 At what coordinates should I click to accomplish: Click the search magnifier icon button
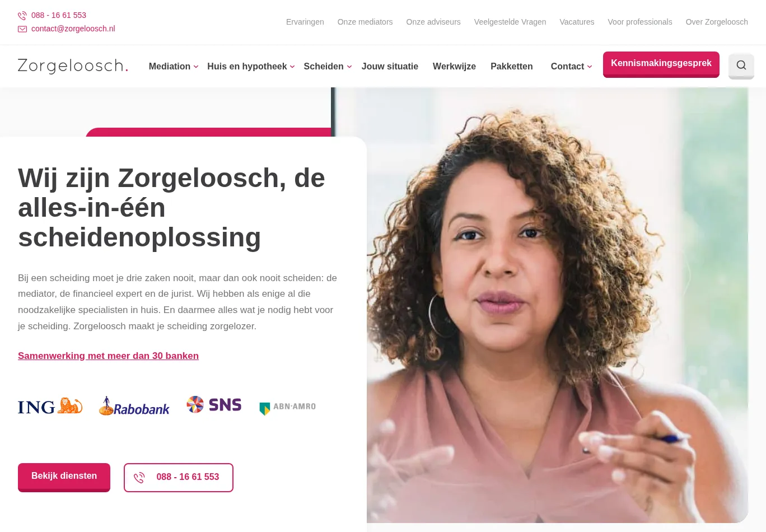[741, 66]
